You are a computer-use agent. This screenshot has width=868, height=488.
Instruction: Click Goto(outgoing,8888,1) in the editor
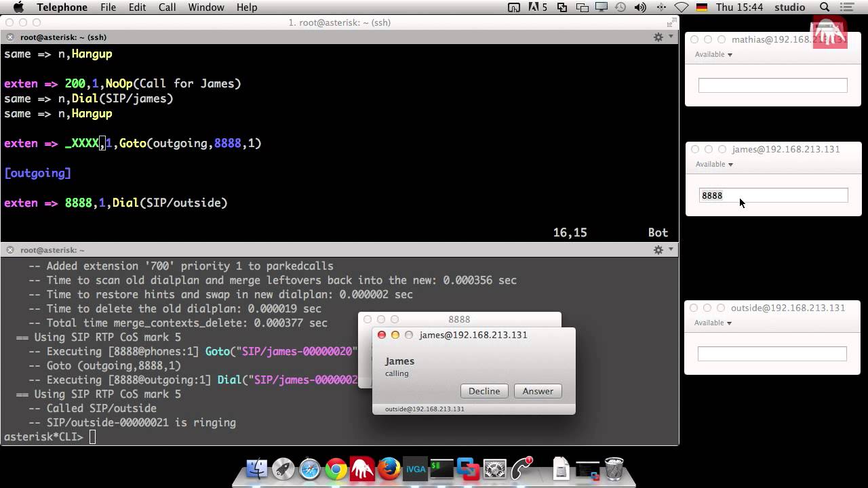tap(191, 143)
